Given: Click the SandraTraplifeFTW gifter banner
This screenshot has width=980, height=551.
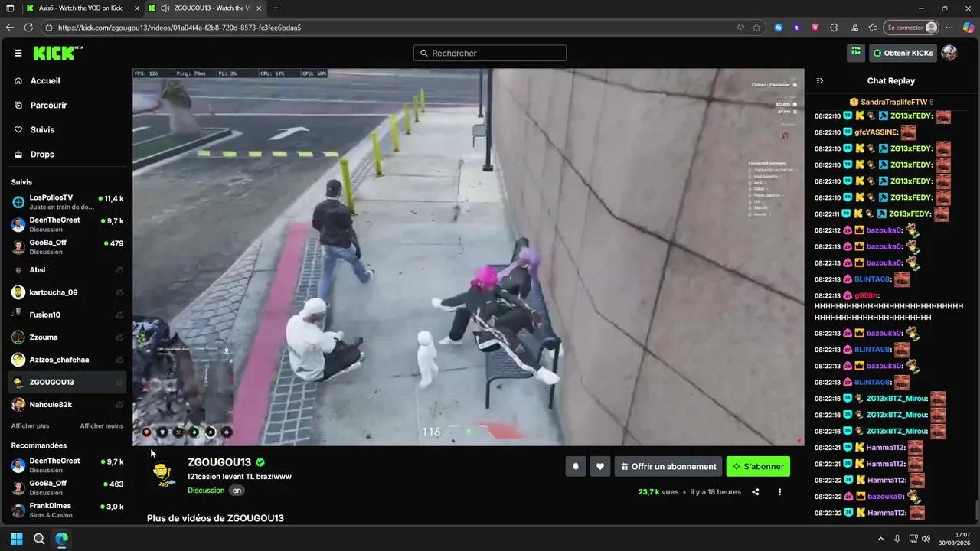Looking at the screenshot, I should point(891,102).
